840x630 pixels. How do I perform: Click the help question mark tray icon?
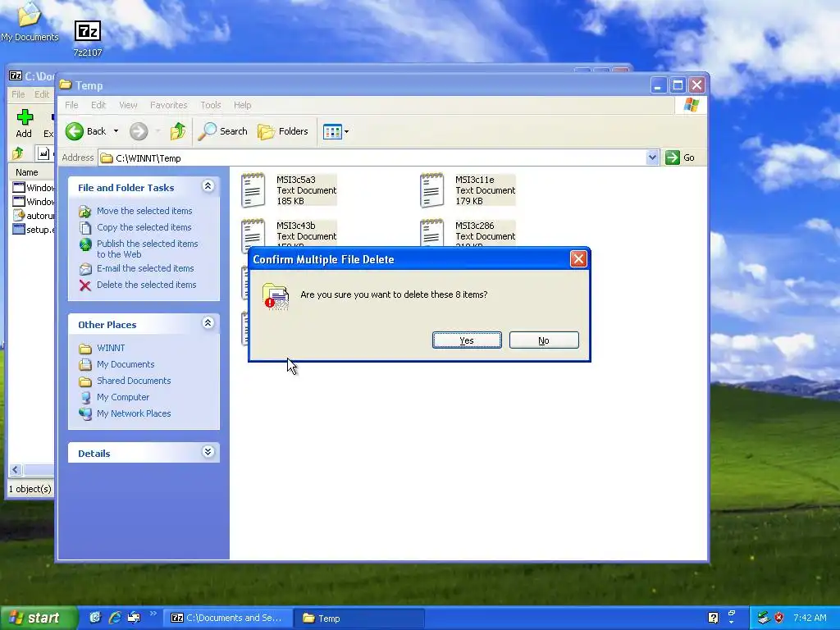pyautogui.click(x=713, y=618)
